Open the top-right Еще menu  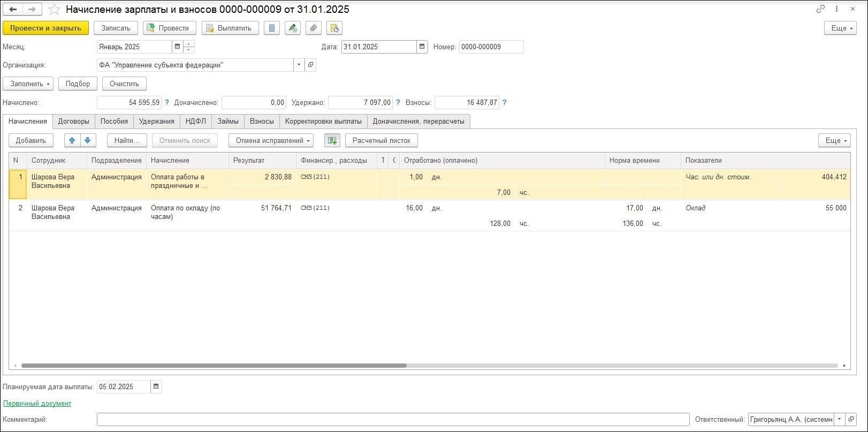[840, 28]
